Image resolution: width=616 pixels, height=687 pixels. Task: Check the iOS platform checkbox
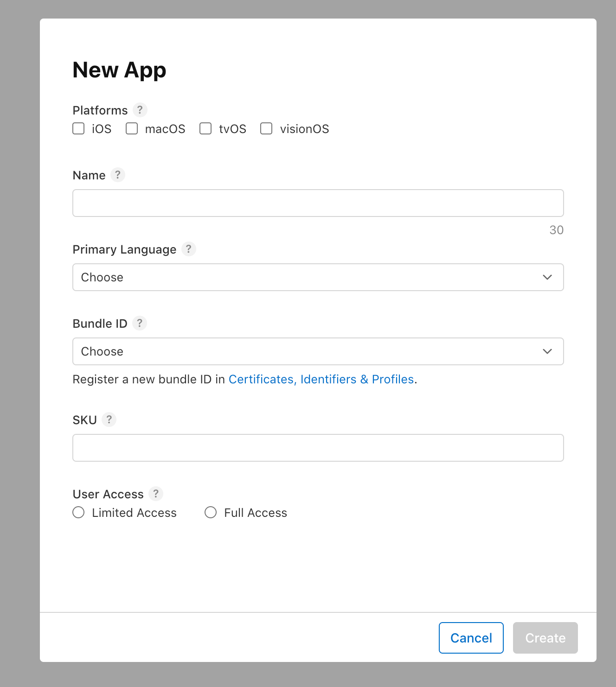click(x=78, y=128)
